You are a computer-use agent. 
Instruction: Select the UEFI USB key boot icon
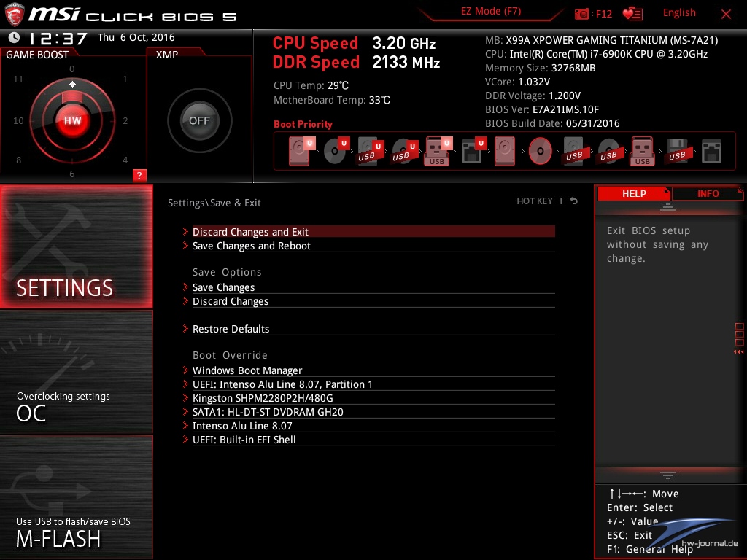coord(438,151)
